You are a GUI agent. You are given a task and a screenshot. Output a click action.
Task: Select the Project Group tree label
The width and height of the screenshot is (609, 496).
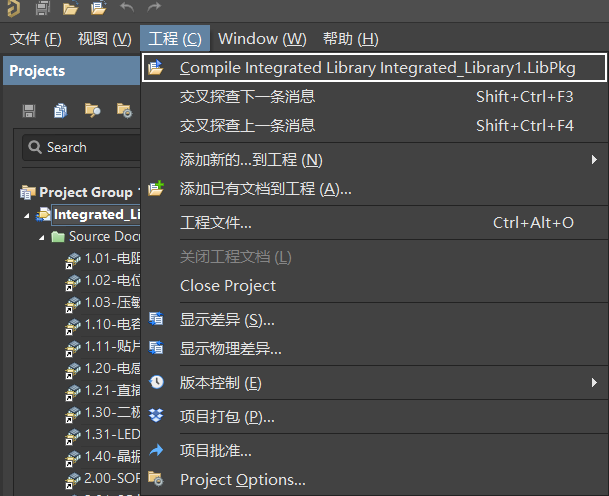86,192
